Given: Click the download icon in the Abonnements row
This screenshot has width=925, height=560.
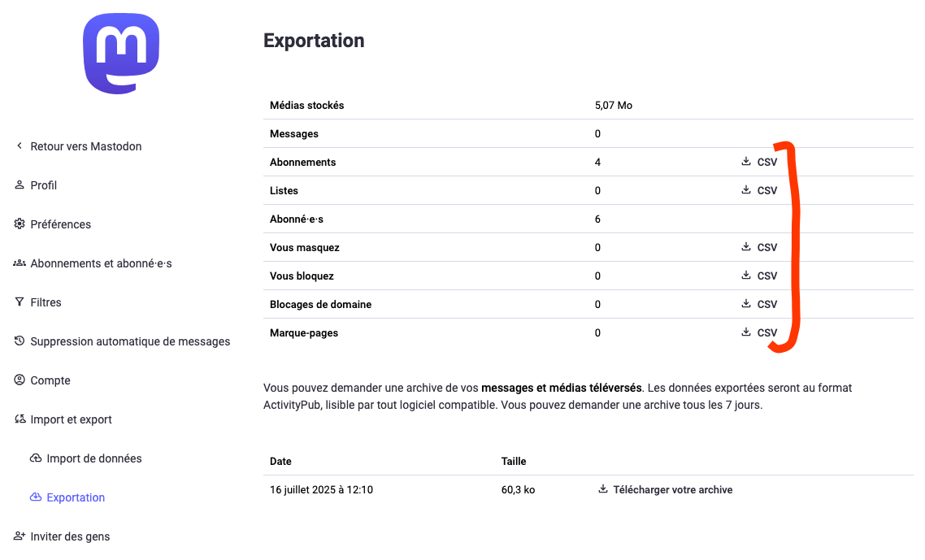Looking at the screenshot, I should (x=745, y=161).
